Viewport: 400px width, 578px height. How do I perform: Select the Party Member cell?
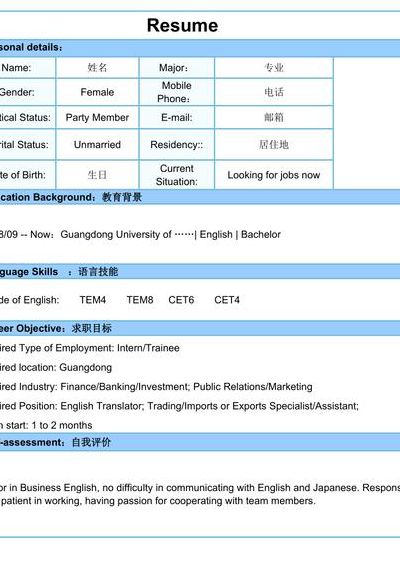[x=97, y=118]
